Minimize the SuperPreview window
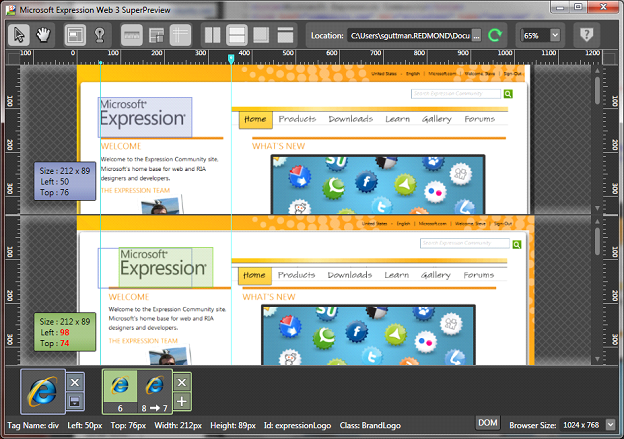 [x=560, y=7]
